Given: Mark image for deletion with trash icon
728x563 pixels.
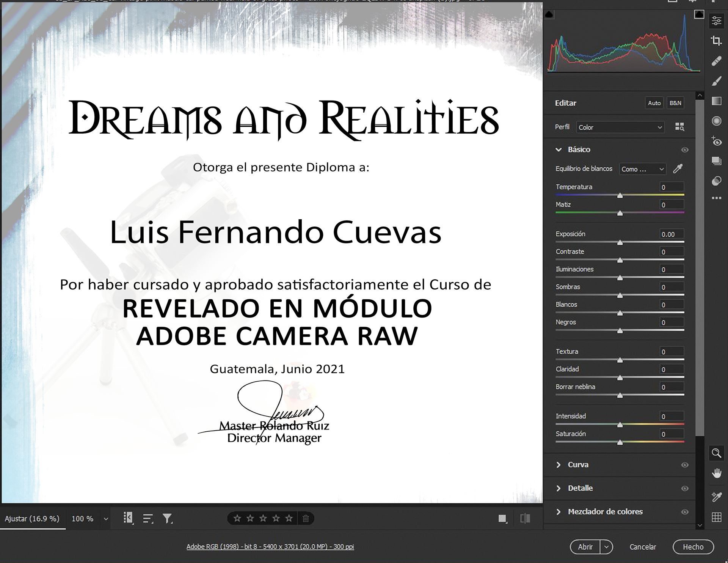Looking at the screenshot, I should (x=306, y=518).
